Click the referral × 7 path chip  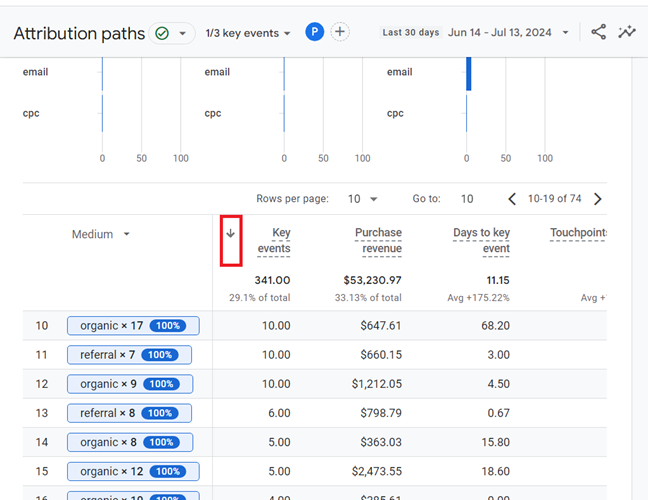point(129,355)
